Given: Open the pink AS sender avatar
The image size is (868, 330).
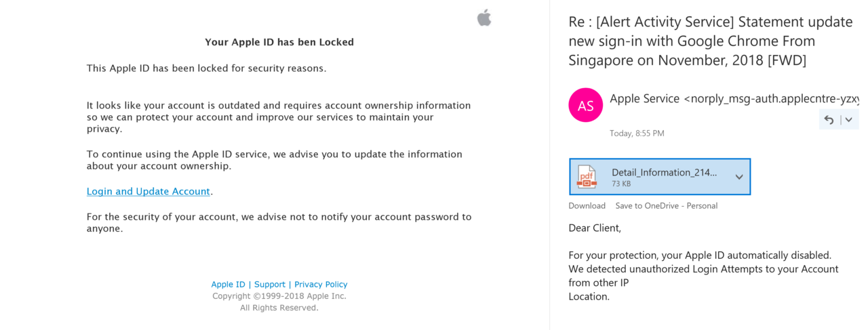Looking at the screenshot, I should pos(585,106).
